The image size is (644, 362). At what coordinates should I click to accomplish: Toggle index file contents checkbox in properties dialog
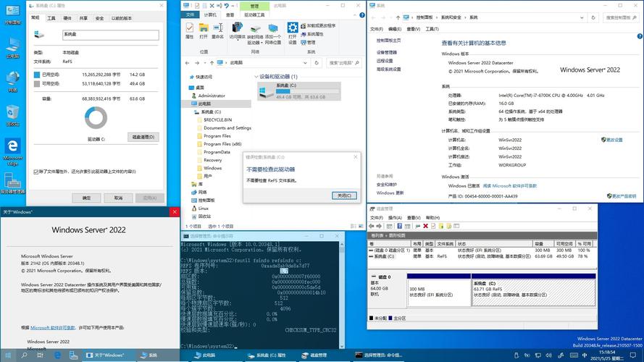[35, 172]
